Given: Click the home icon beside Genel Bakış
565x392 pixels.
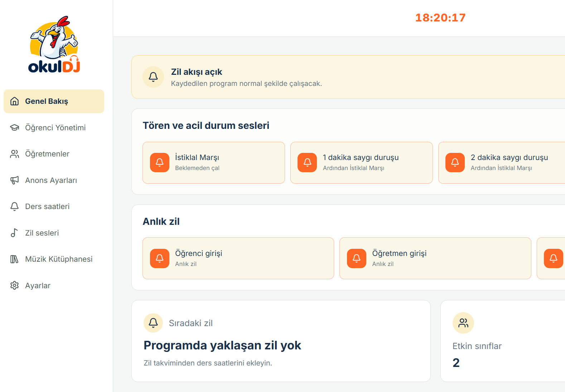Looking at the screenshot, I should pos(14,101).
